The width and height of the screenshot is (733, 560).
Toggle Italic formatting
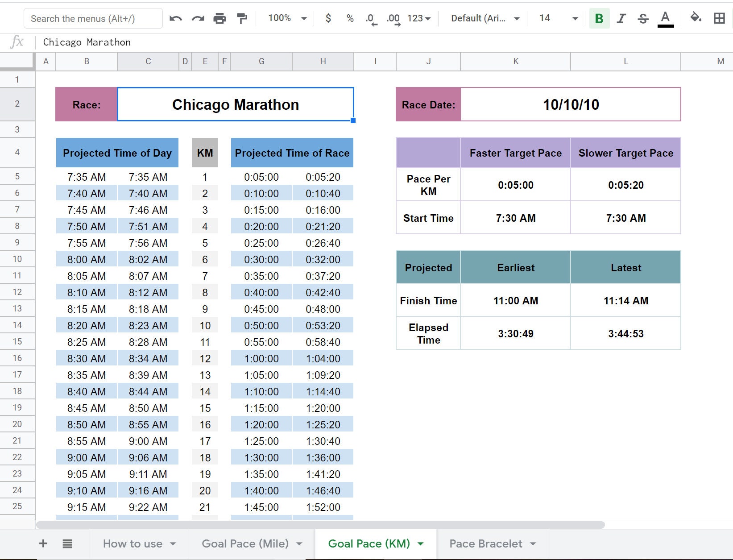[x=621, y=18]
